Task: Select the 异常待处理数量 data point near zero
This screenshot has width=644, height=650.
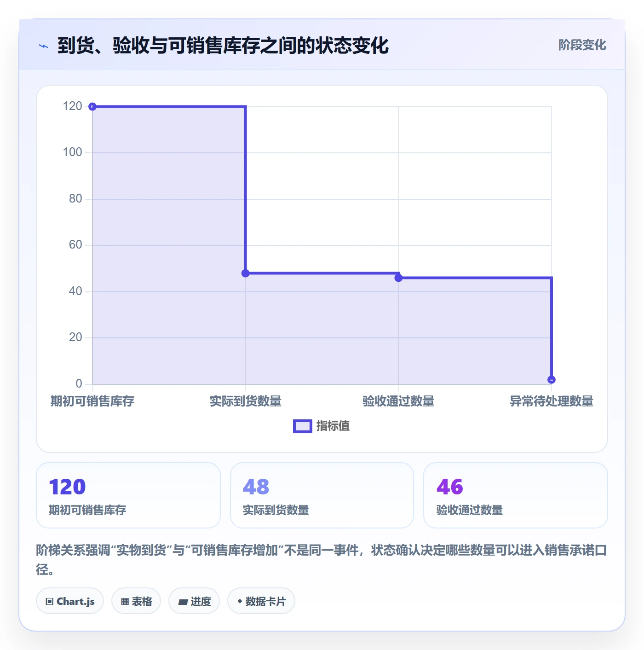Action: coord(552,380)
